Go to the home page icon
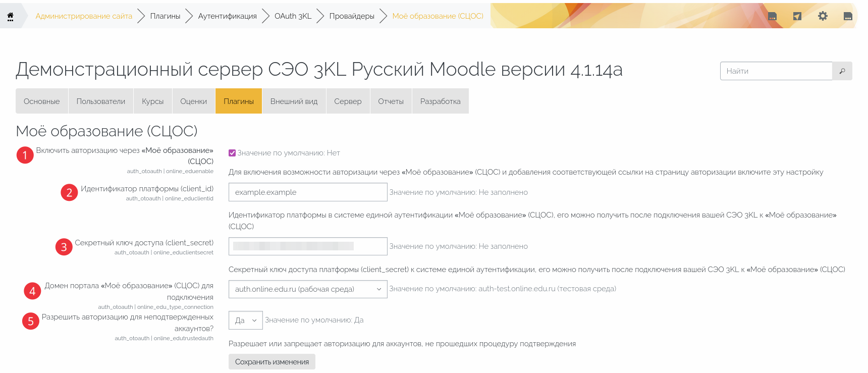This screenshot has width=868, height=373. [x=10, y=16]
